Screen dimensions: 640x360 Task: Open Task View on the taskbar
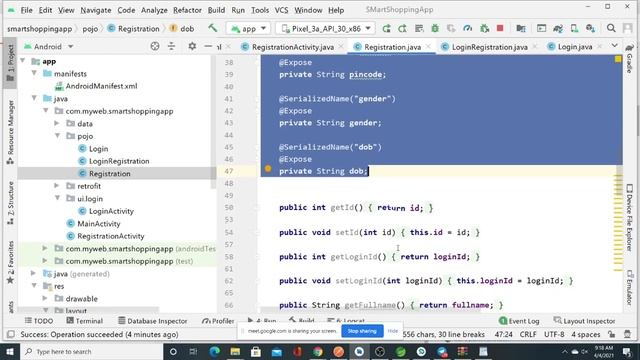tap(193, 351)
